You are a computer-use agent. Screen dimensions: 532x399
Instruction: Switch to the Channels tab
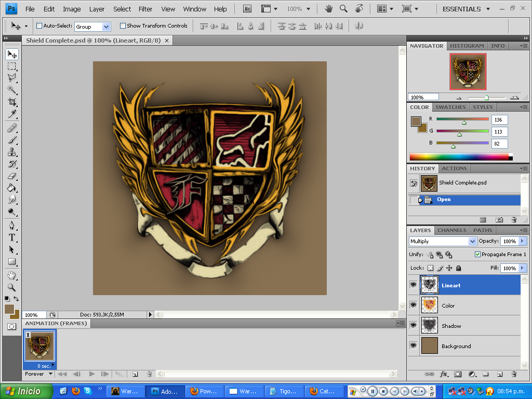coord(451,230)
